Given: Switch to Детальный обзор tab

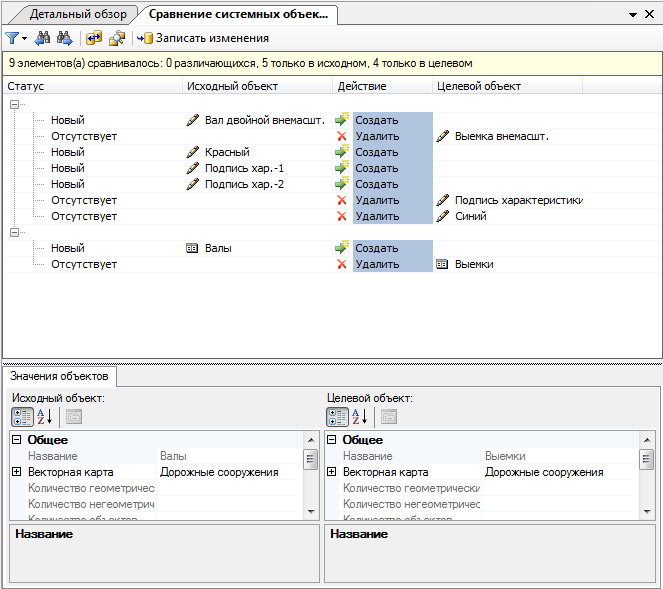Looking at the screenshot, I should pyautogui.click(x=78, y=14).
